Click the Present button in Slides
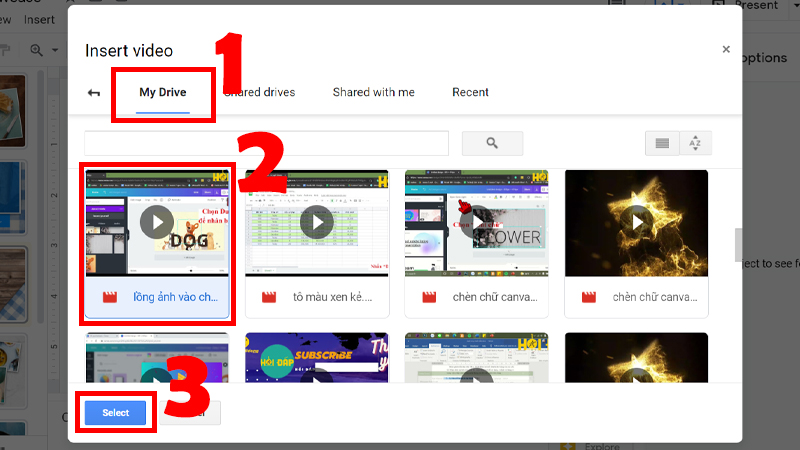This screenshot has width=800, height=450. (x=756, y=6)
